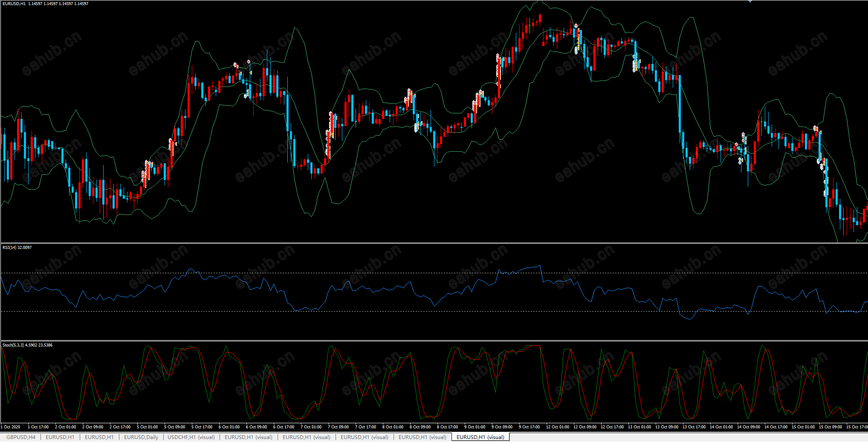The height and width of the screenshot is (442, 868).
Task: Click the '12 Oct 17:00' time label
Action: 612,427
